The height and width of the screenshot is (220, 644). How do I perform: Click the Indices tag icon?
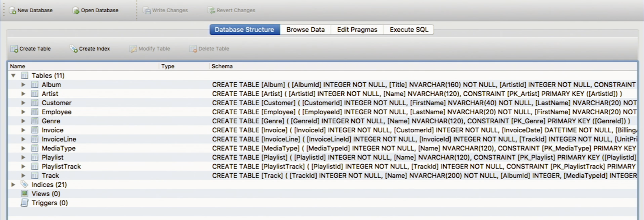click(x=24, y=185)
